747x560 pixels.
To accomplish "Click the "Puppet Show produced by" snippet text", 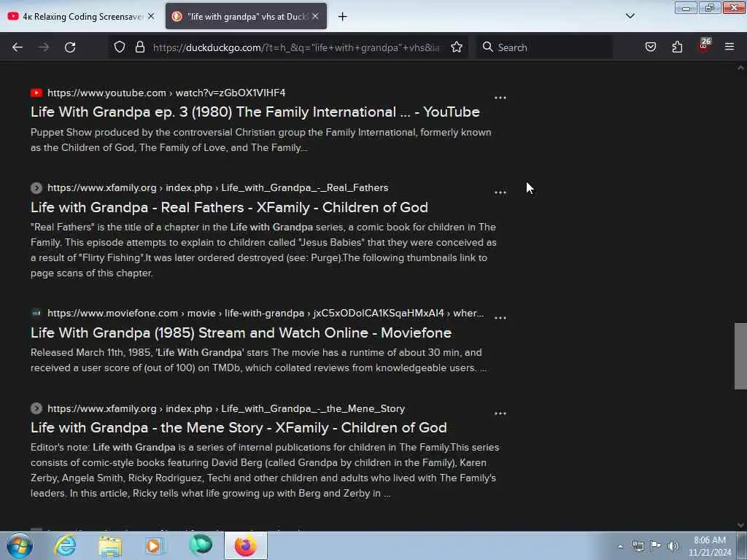I will coord(261,140).
